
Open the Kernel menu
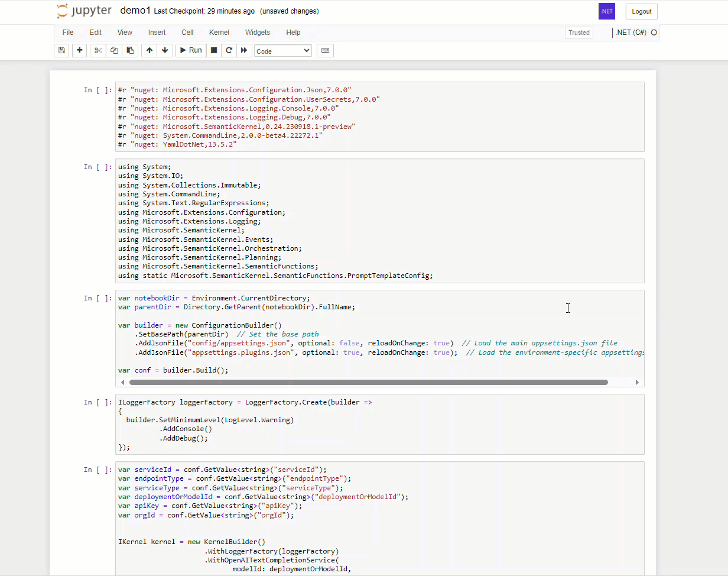[x=219, y=33]
